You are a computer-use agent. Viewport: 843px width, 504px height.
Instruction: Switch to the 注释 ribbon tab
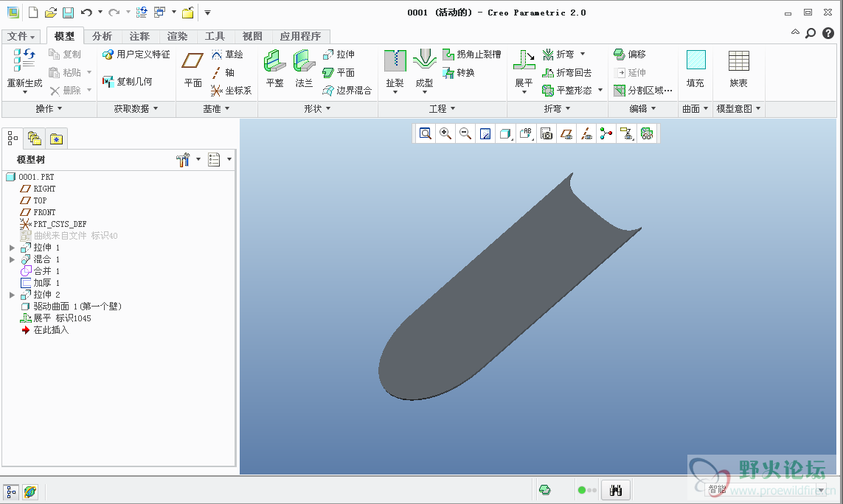(x=140, y=36)
